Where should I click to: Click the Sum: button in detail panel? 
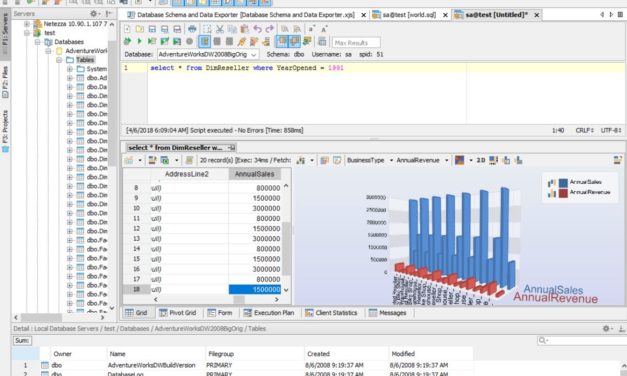[22, 340]
